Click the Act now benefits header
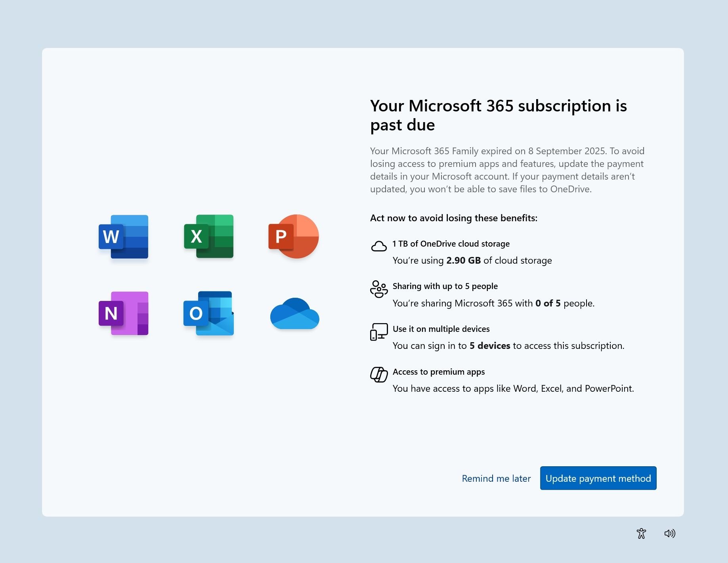 tap(453, 218)
